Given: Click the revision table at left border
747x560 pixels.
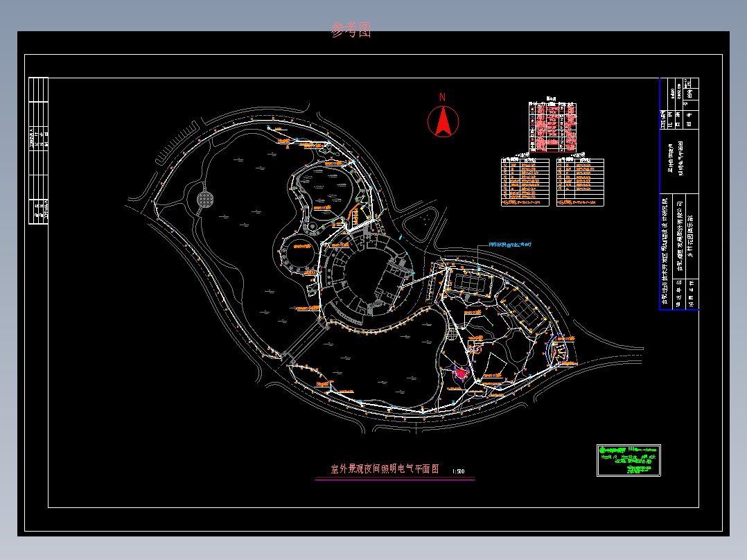Looking at the screenshot, I should (39, 150).
